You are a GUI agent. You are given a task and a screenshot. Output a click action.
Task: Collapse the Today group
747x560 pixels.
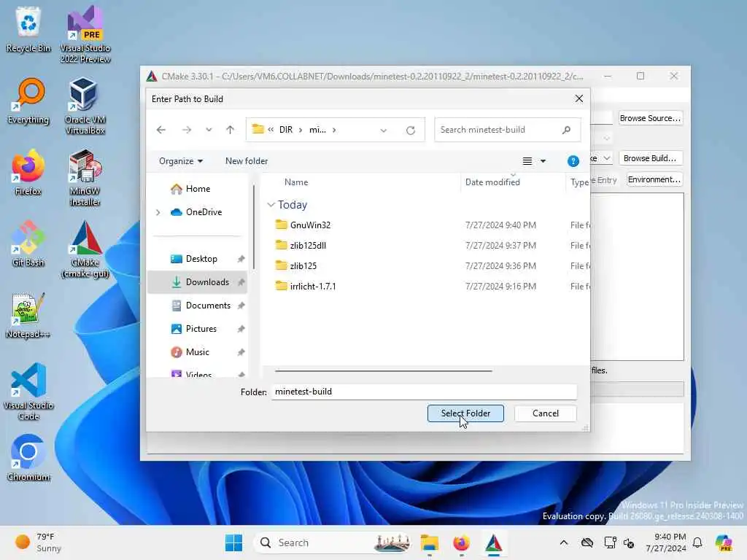271,205
